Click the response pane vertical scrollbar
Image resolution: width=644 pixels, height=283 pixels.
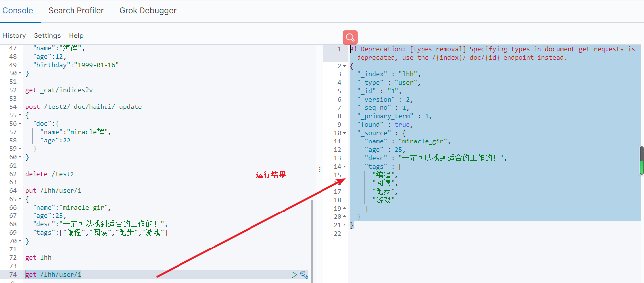point(642,160)
